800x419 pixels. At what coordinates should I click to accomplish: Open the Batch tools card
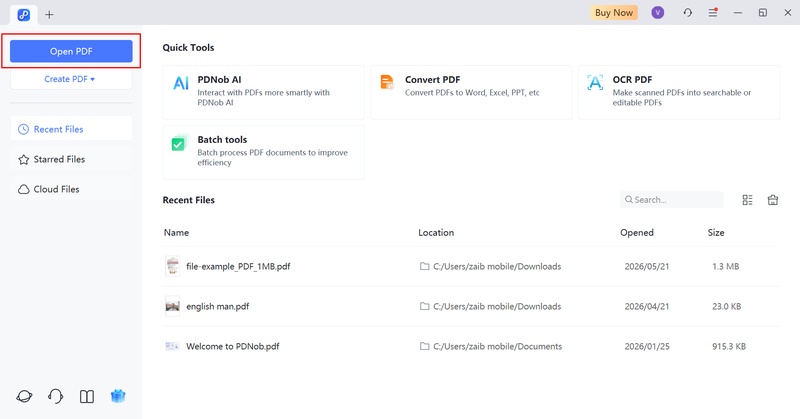coord(264,152)
